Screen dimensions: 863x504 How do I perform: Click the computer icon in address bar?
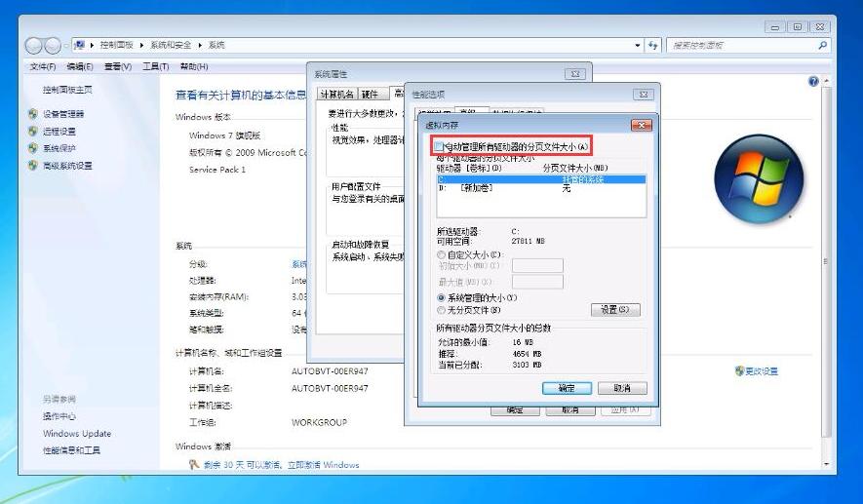(x=80, y=45)
